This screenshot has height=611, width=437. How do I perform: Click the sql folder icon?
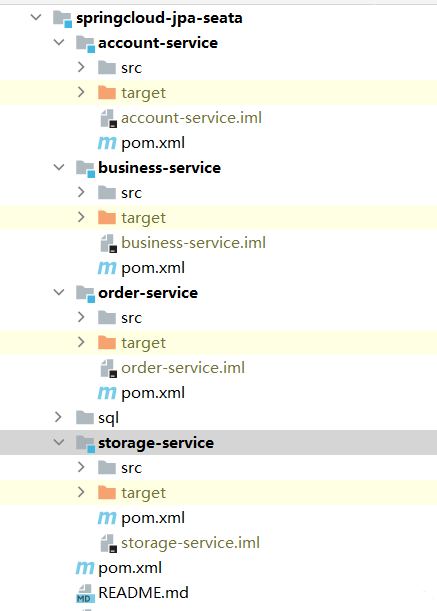(x=85, y=418)
